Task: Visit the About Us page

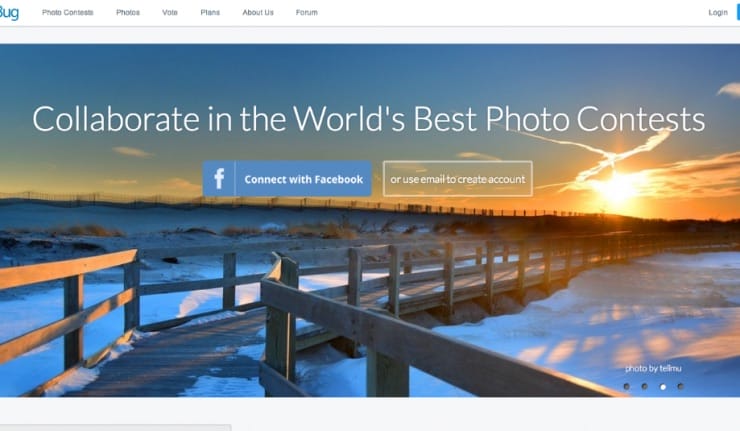Action: tap(258, 12)
